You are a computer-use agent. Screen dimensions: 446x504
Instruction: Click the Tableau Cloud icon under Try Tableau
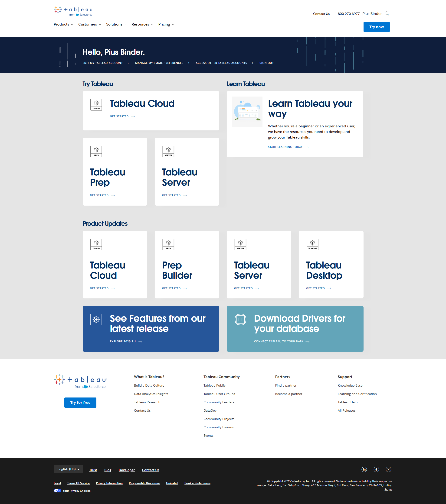pyautogui.click(x=96, y=105)
